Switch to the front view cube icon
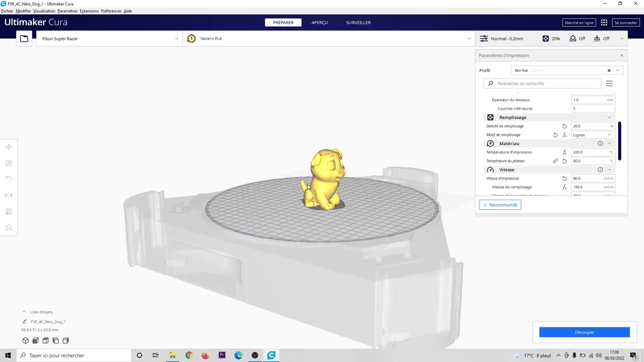This screenshot has height=362, width=644. tap(36, 341)
